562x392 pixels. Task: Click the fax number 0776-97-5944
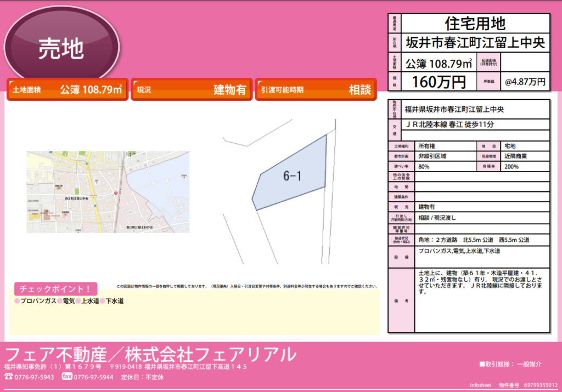[x=93, y=377]
